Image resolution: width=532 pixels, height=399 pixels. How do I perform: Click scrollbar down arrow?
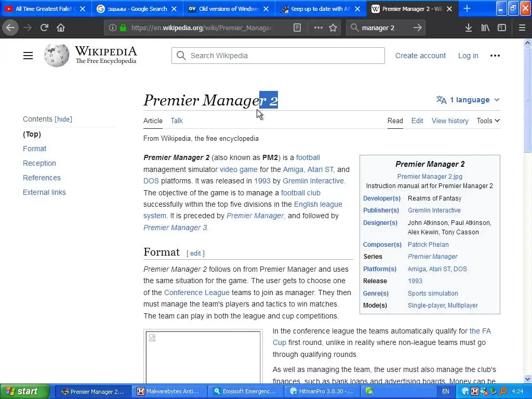click(528, 379)
